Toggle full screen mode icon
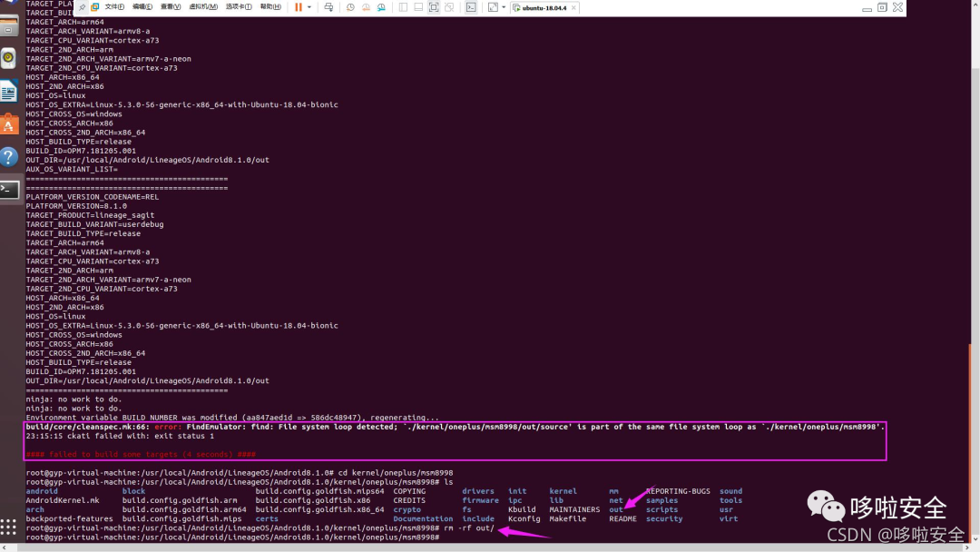This screenshot has width=980, height=552. 434,7
